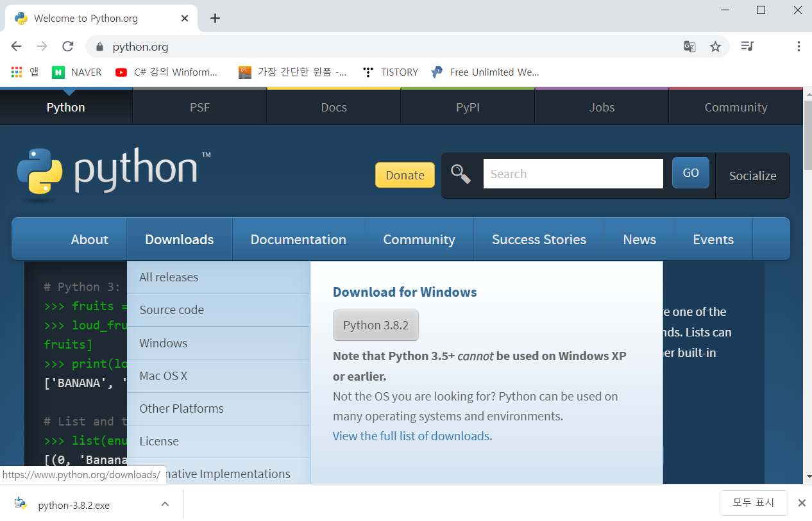Click the python-3.8.2.exe file icon
Screen dimensions: 812x521
pos(21,504)
